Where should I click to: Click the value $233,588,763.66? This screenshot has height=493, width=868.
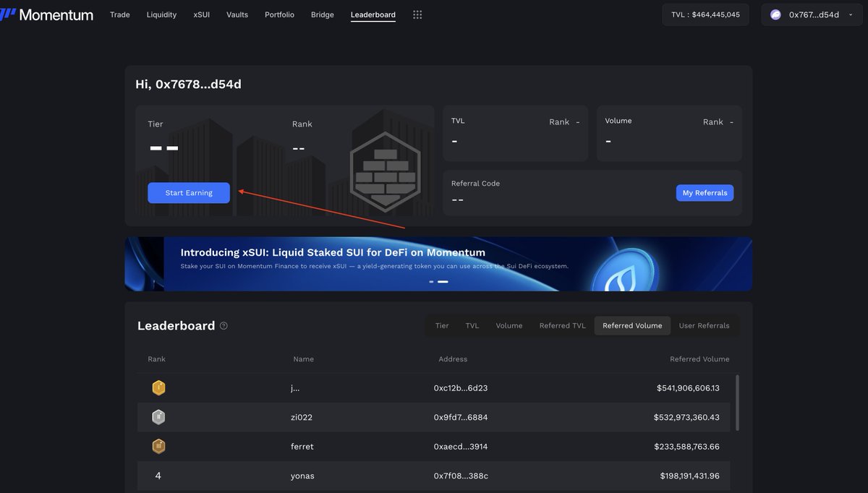[687, 447]
